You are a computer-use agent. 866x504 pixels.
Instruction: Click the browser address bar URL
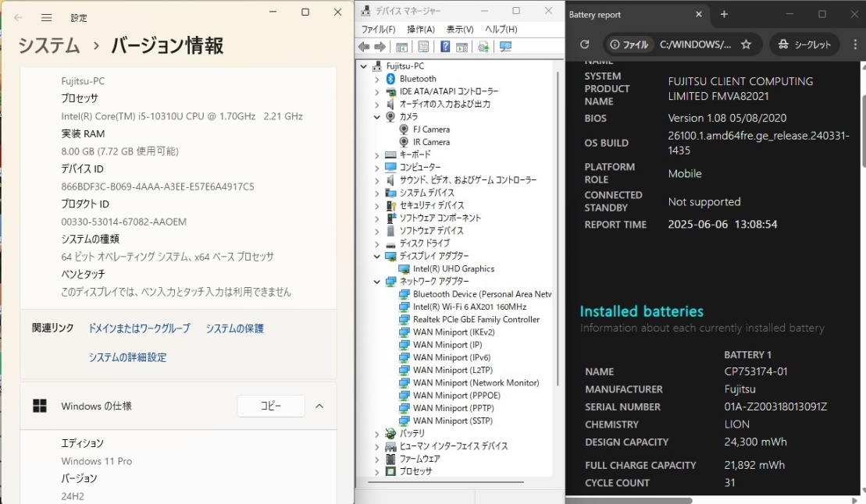pyautogui.click(x=695, y=44)
